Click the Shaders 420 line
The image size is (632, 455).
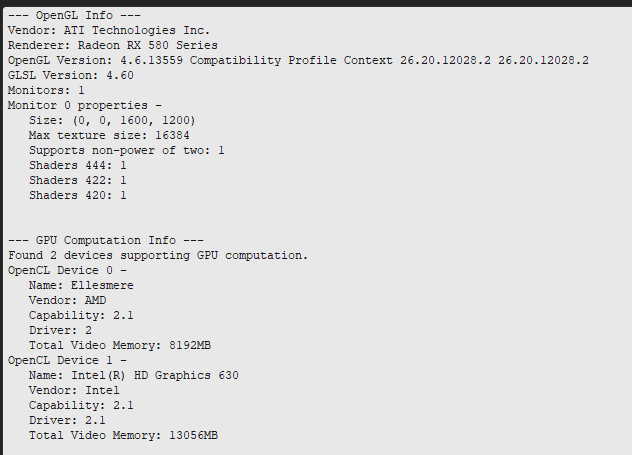point(77,195)
